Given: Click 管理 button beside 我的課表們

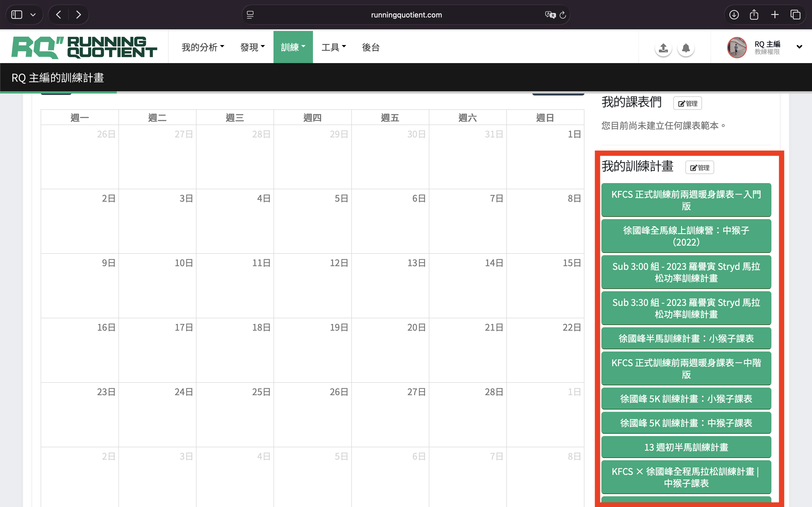Looking at the screenshot, I should pos(687,103).
